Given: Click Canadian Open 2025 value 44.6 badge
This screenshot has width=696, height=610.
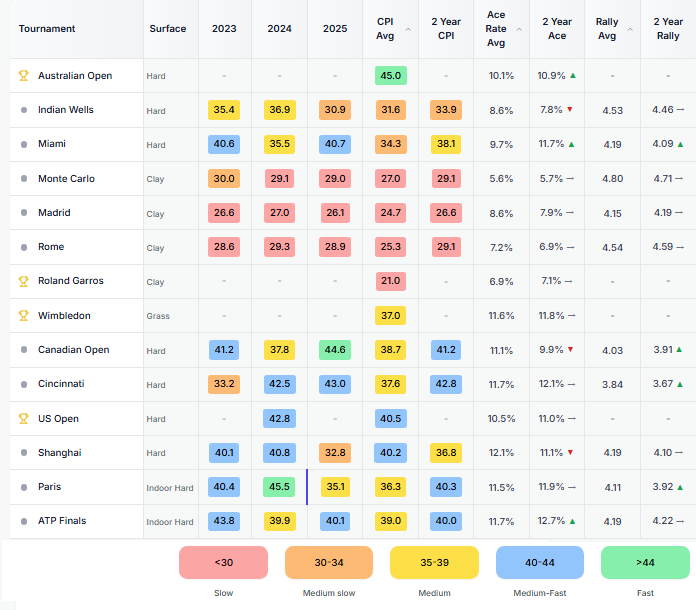Looking at the screenshot, I should (335, 349).
